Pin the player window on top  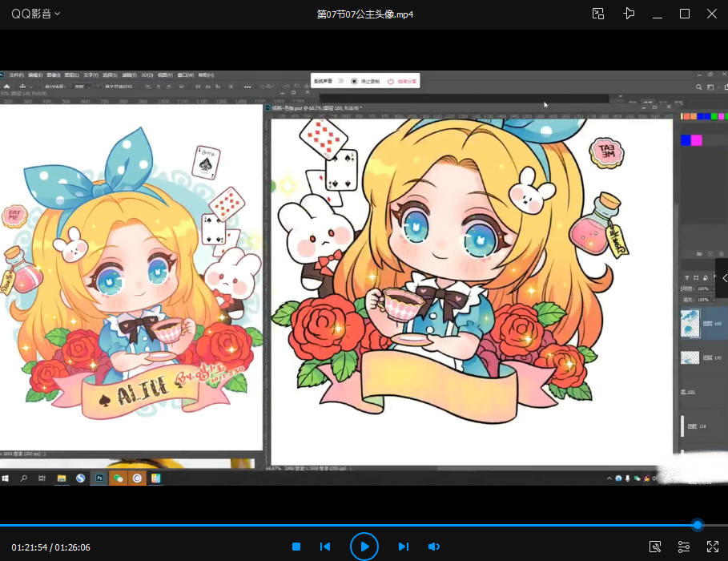[629, 14]
